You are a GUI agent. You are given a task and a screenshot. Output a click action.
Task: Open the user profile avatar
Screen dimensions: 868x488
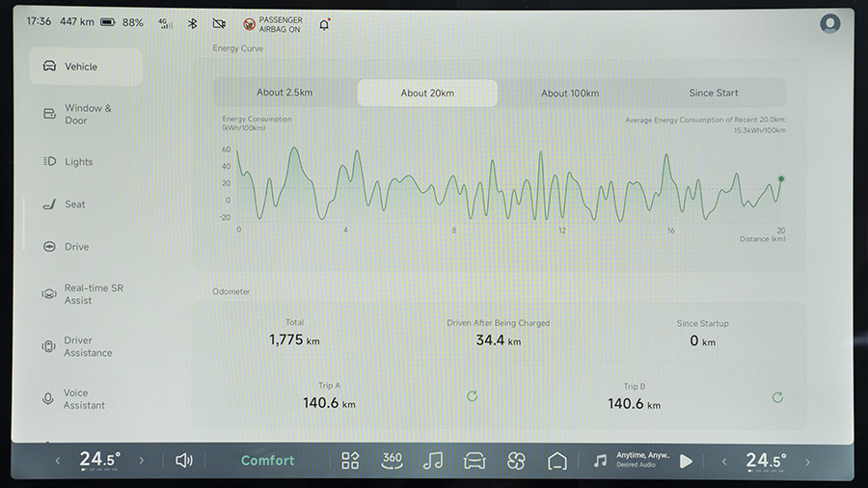[829, 23]
